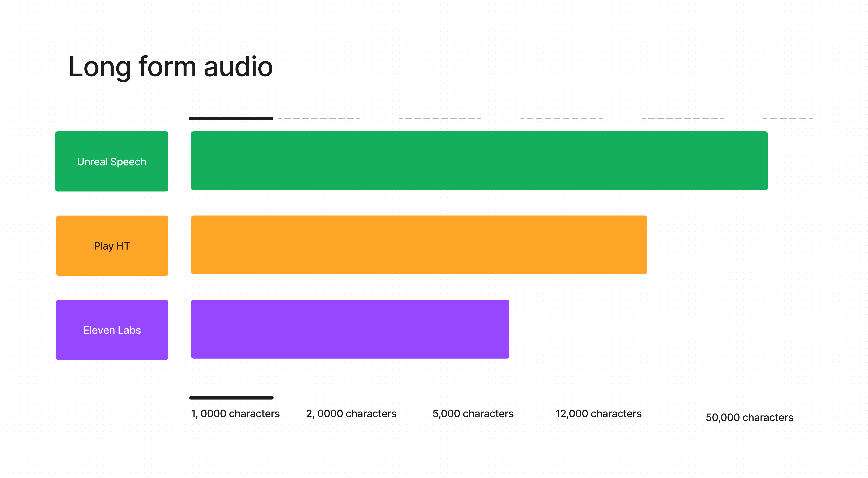Select the 50,000 characters label

click(749, 418)
